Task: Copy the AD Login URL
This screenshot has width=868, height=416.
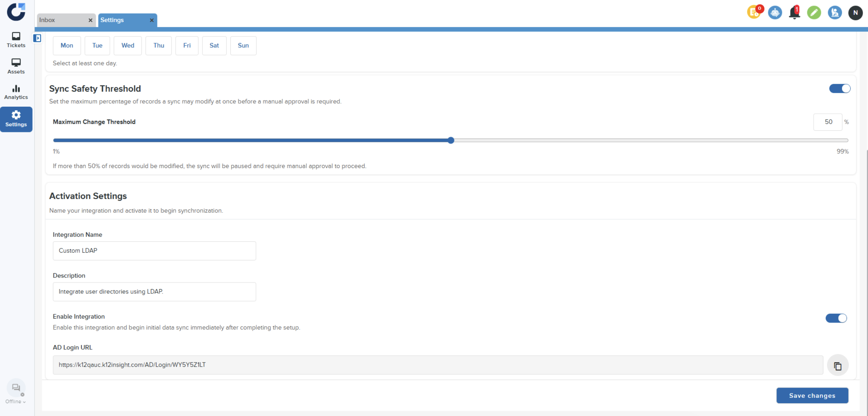Action: [x=837, y=366]
